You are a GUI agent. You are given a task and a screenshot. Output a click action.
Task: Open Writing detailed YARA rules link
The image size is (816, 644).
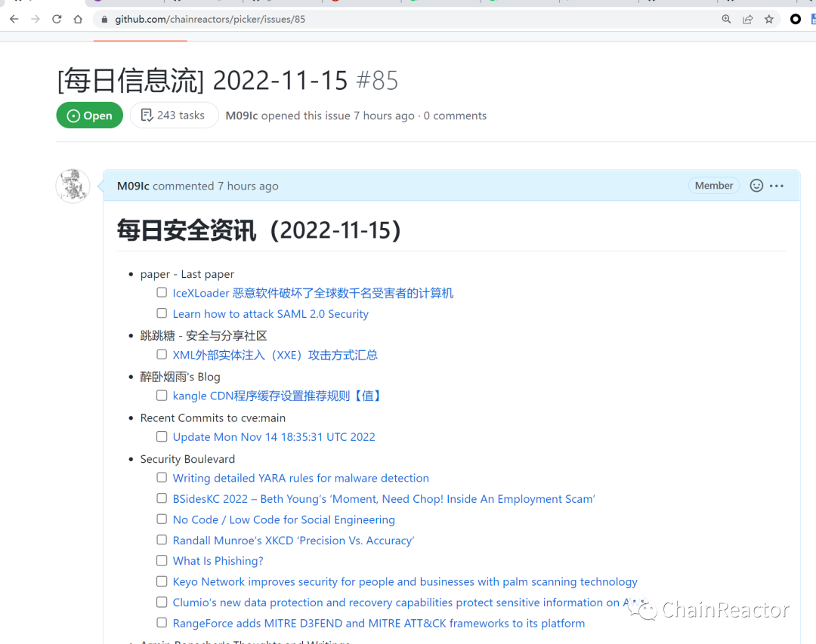301,479
